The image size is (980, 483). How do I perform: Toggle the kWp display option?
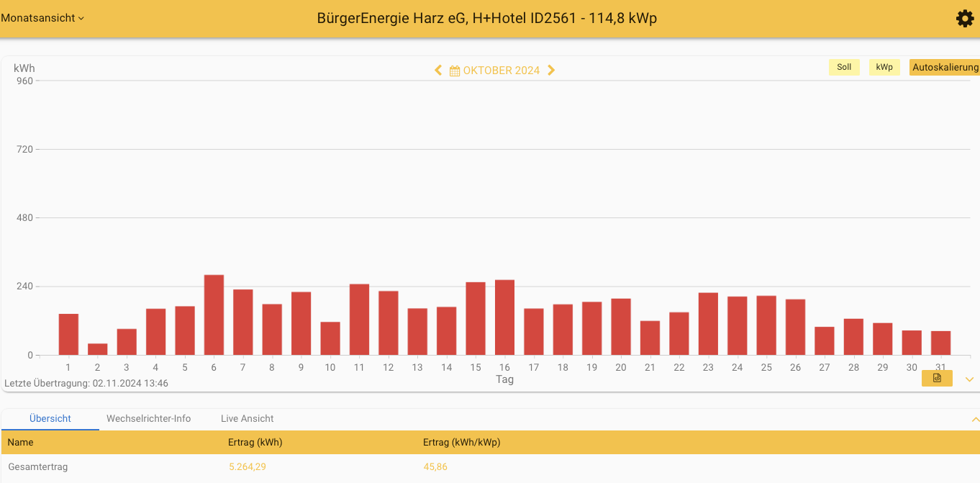click(x=884, y=66)
